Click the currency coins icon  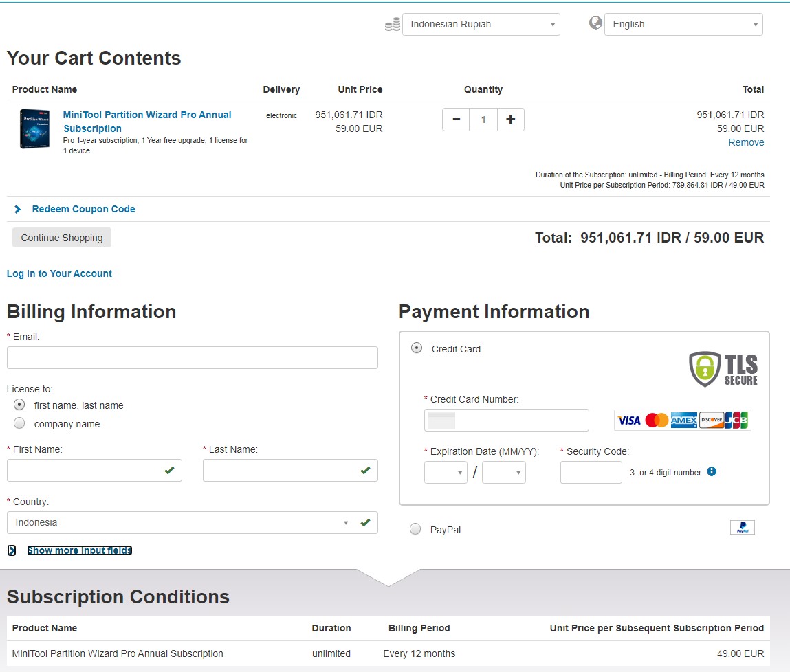[393, 24]
